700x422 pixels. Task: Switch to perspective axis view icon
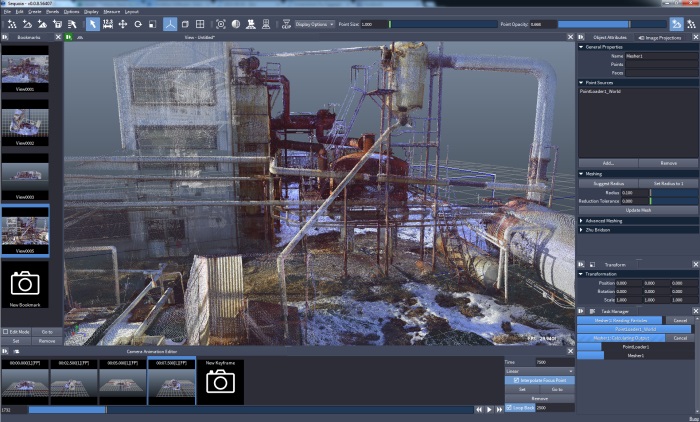170,24
